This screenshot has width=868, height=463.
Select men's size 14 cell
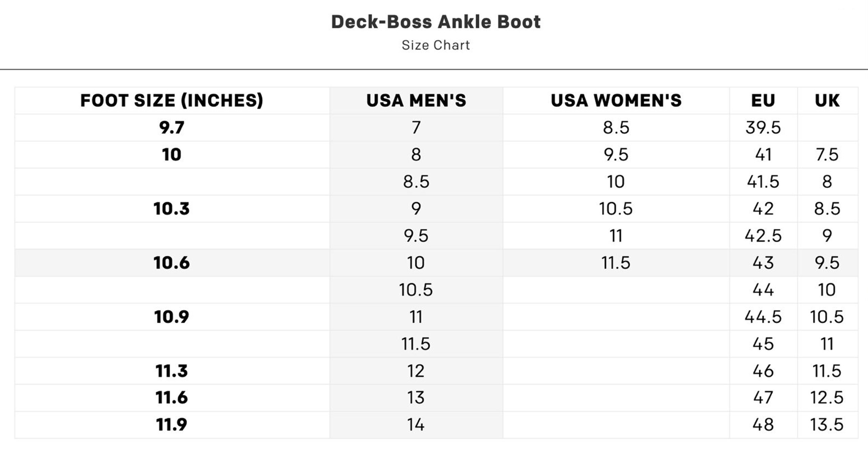coord(416,424)
